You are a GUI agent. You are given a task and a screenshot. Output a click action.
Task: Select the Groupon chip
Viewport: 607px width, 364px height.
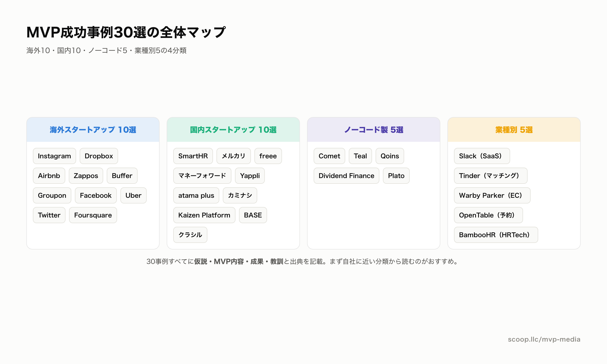pyautogui.click(x=52, y=195)
